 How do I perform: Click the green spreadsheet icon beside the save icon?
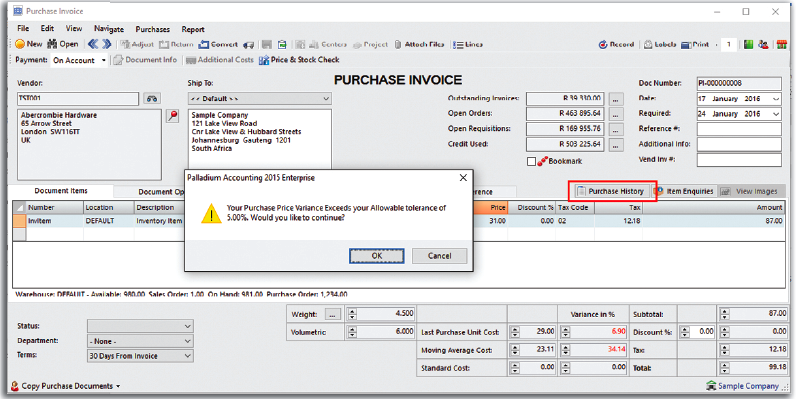click(x=282, y=45)
